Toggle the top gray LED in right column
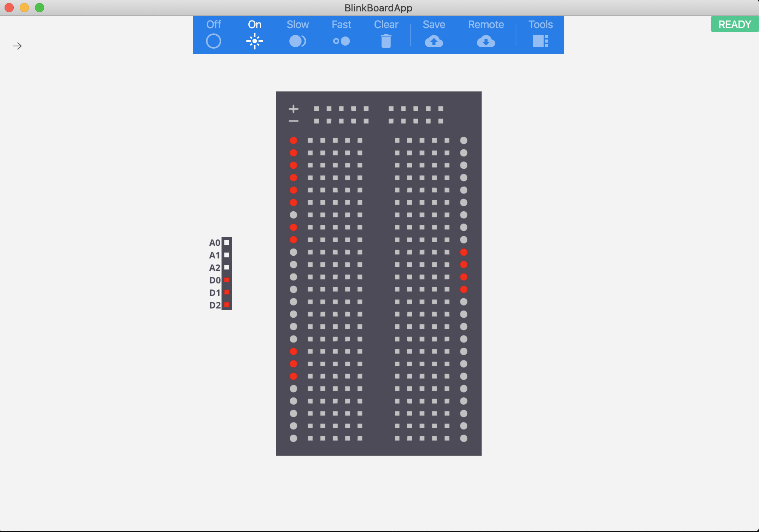Viewport: 759px width, 532px height. (x=464, y=141)
